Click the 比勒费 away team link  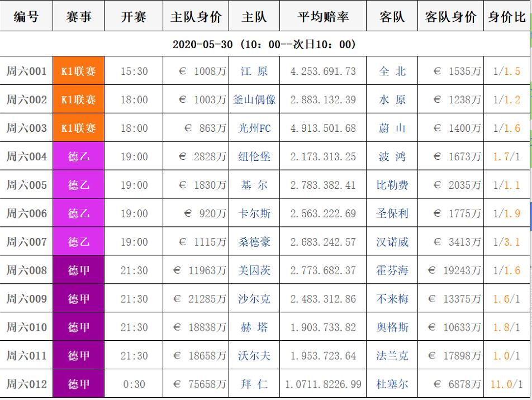(392, 185)
